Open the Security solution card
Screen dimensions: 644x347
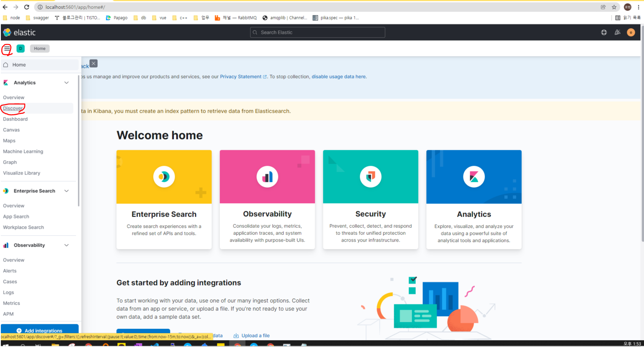pyautogui.click(x=371, y=199)
